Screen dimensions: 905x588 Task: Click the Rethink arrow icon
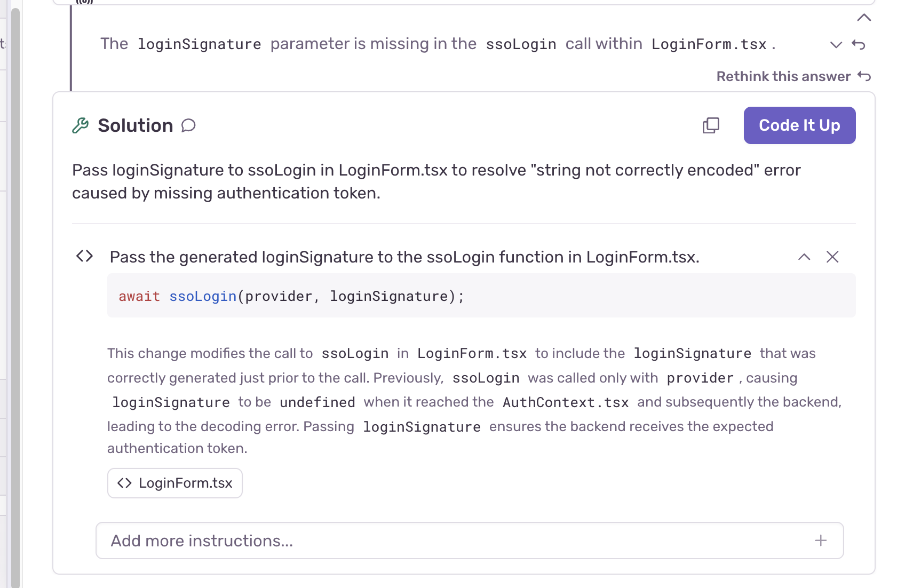tap(864, 76)
